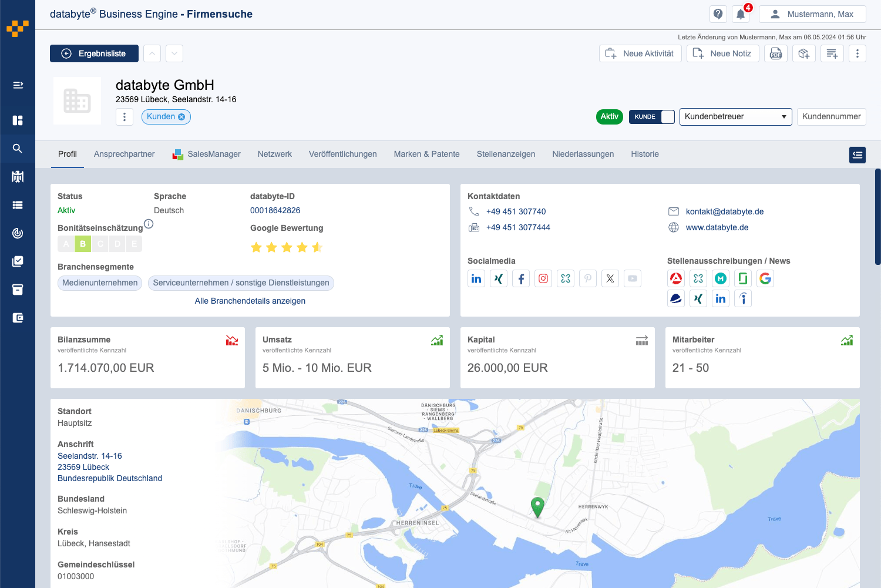This screenshot has width=881, height=588.
Task: Click the three-dot menu next to Kunden tag
Action: [x=124, y=116]
